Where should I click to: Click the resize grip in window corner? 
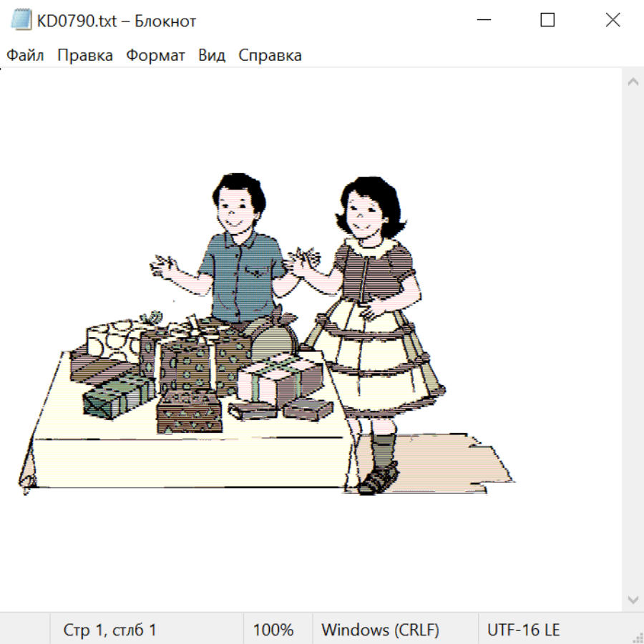637,637
